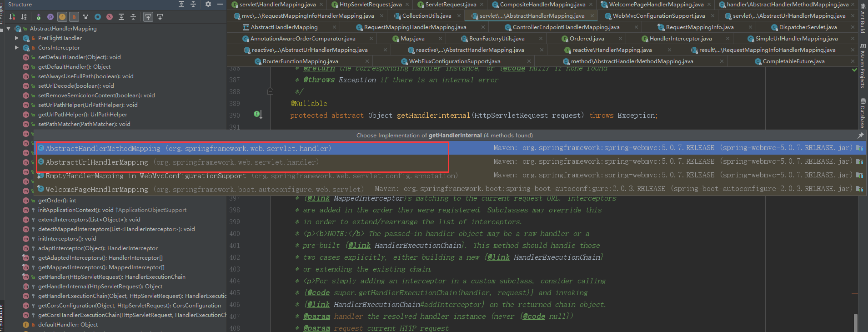
Task: Open the Database side panel
Action: click(863, 114)
